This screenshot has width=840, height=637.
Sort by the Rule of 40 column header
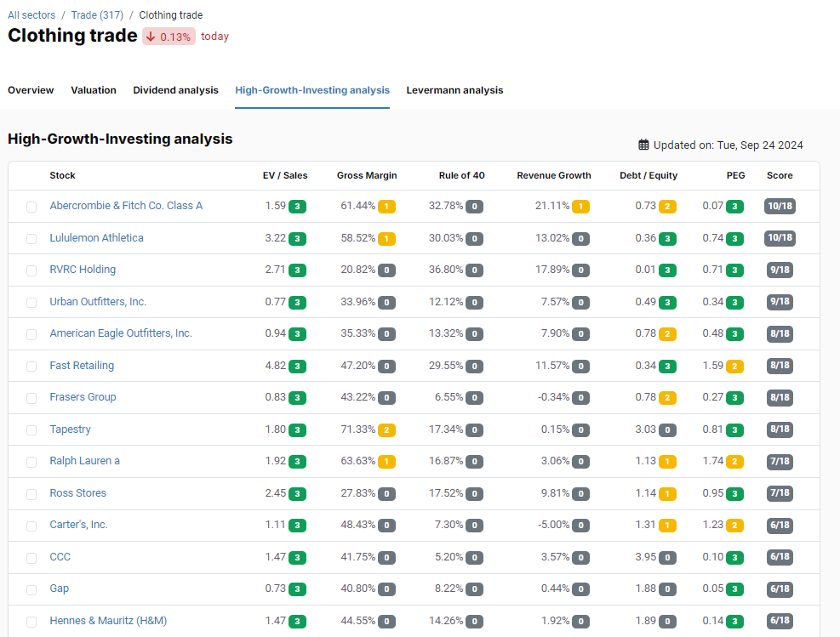click(x=462, y=175)
